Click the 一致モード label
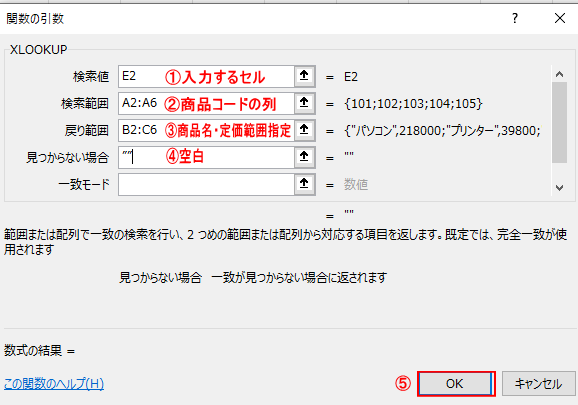Screen dimensions: 578x405 [84, 185]
